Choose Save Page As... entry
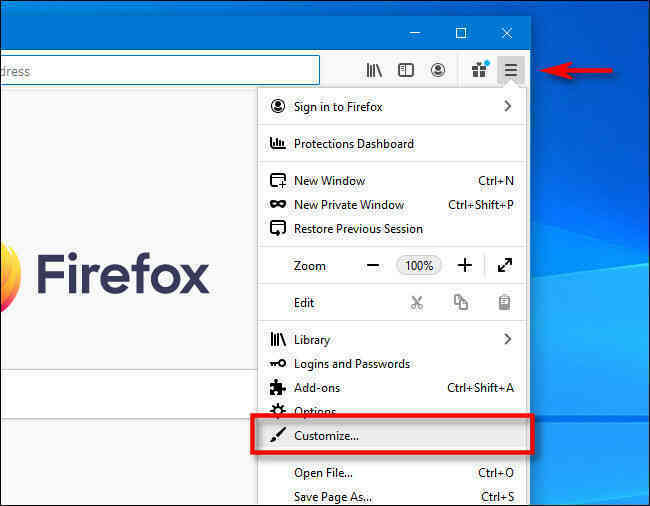Image resolution: width=650 pixels, height=506 pixels. click(392, 496)
